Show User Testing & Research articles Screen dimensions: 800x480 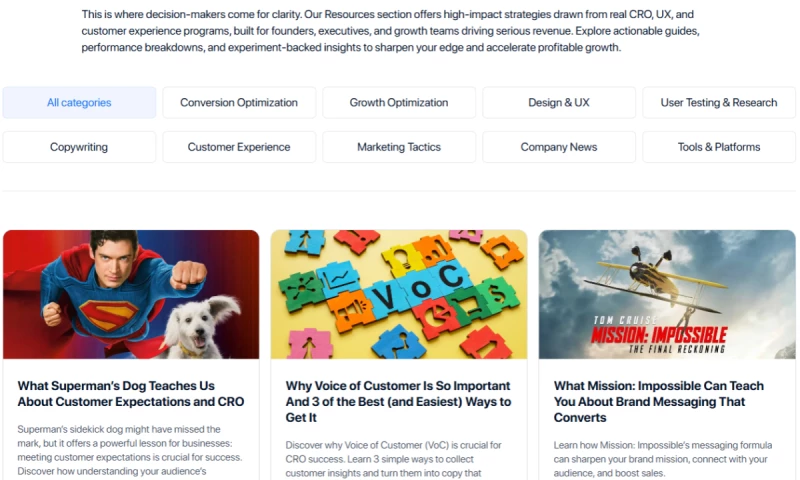[x=719, y=103]
